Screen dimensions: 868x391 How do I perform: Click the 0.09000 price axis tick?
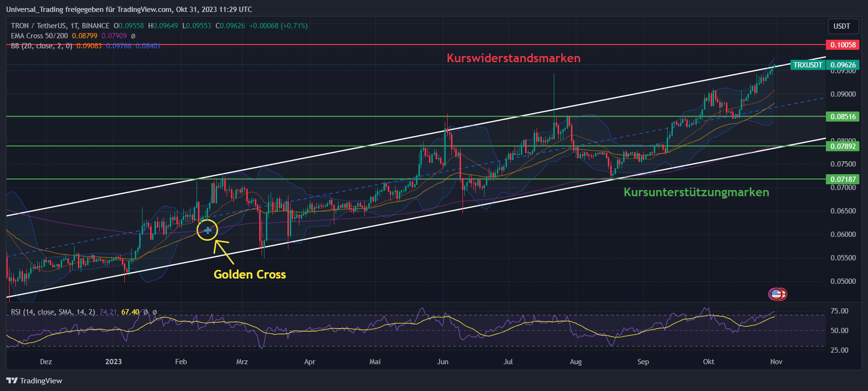(x=843, y=94)
